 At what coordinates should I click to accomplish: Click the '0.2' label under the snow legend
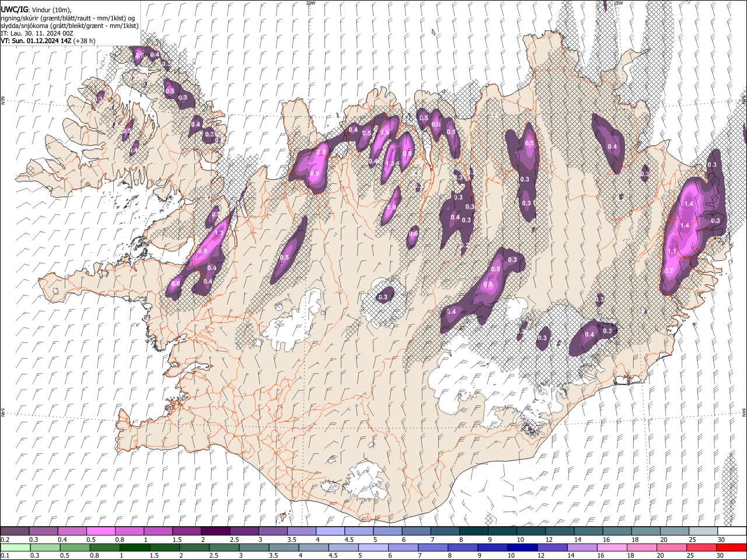tap(5, 540)
